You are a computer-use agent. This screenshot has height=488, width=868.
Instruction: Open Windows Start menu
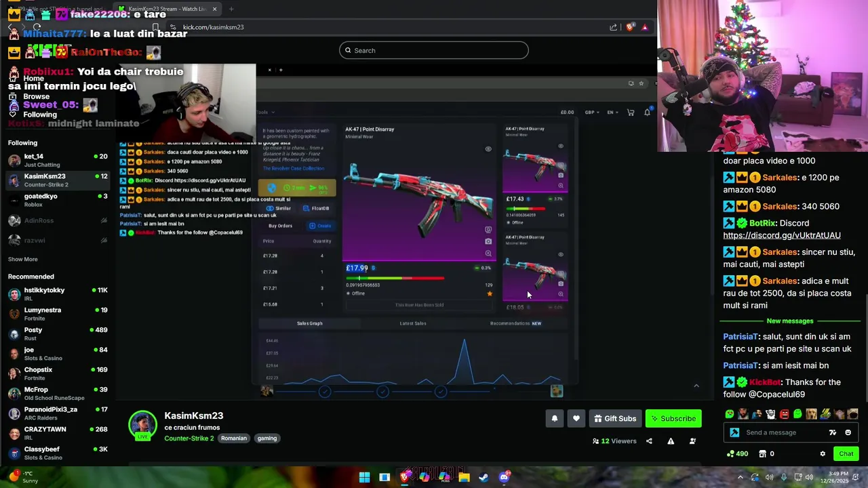point(364,477)
